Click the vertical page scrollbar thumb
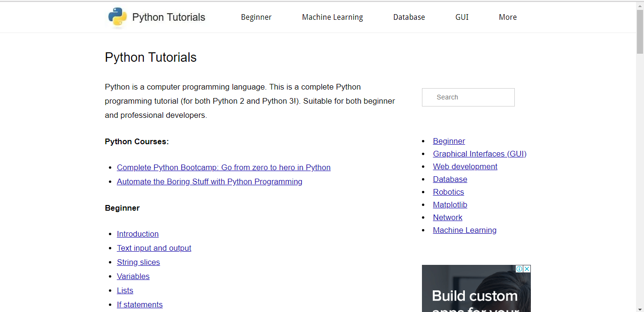 click(640, 31)
